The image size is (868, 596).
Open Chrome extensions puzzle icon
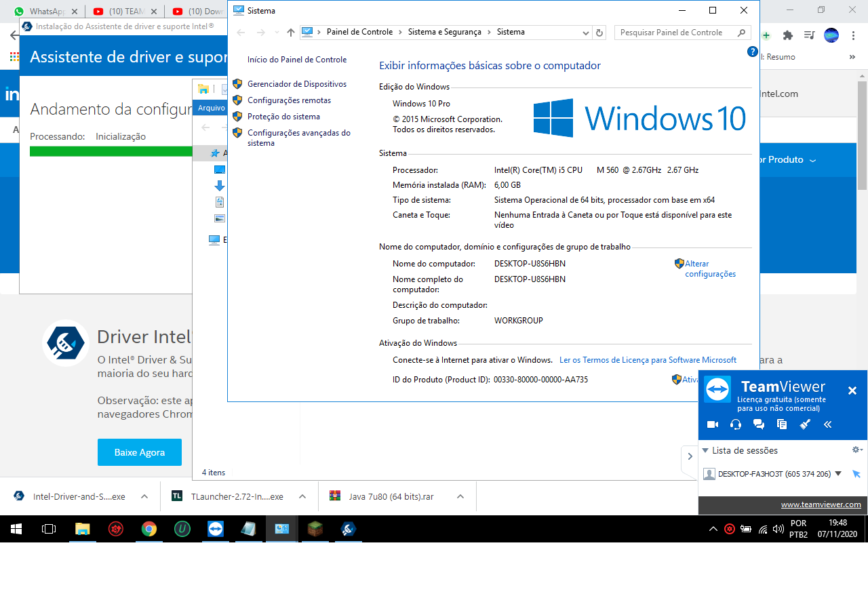787,35
